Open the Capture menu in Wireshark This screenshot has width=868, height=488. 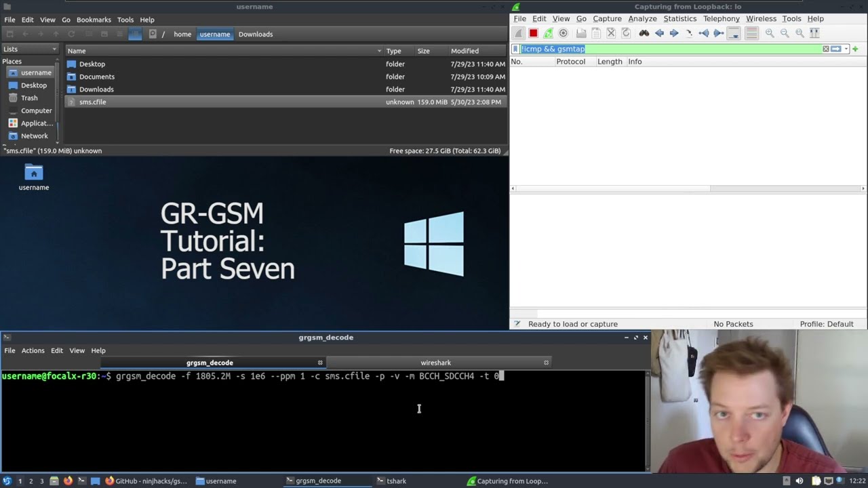[607, 19]
